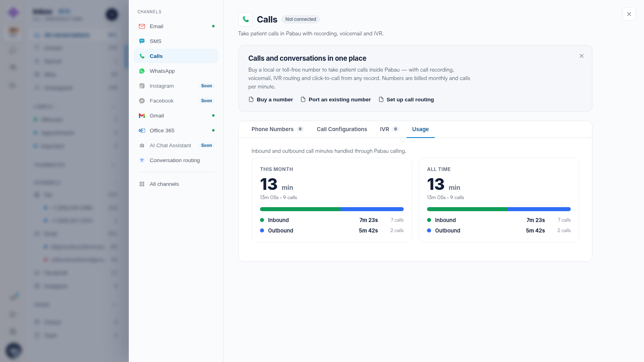Click the count badge on the Phone Numbers tab
Screen dimensions: 644x362
coord(300,129)
